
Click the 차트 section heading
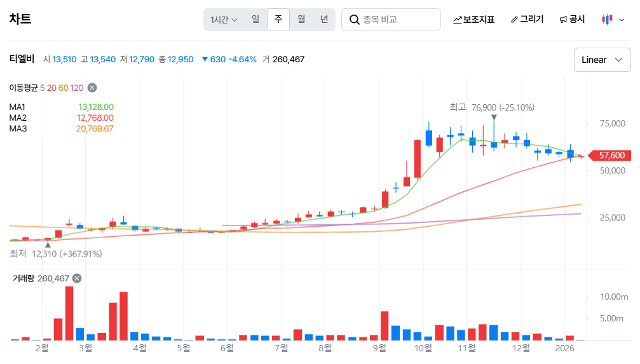click(x=20, y=19)
